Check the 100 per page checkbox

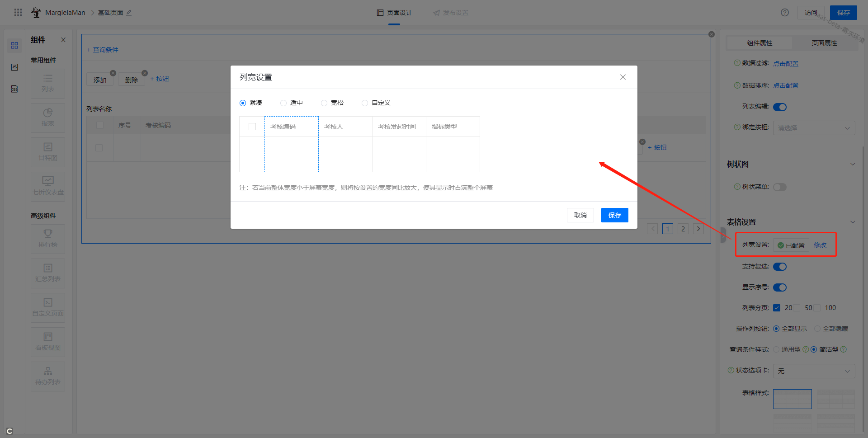[817, 308]
